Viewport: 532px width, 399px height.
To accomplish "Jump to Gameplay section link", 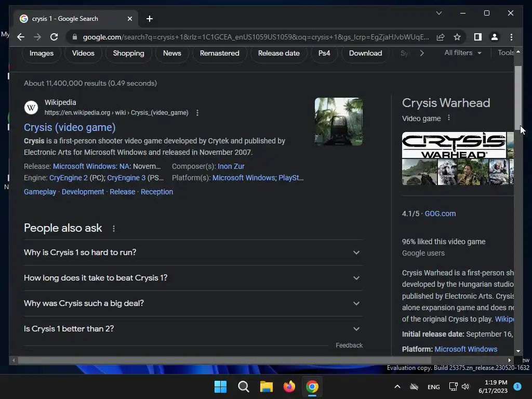I will [40, 192].
